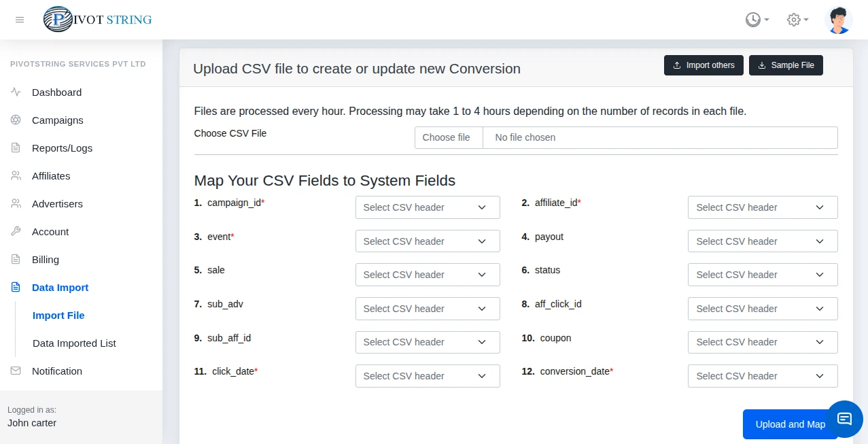Open the campaign_id CSV header dropdown

point(427,207)
